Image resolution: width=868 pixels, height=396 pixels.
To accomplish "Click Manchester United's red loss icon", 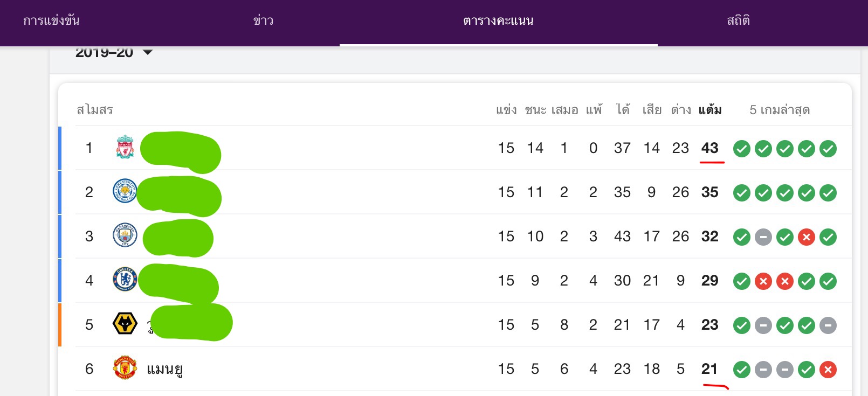I will [x=828, y=369].
